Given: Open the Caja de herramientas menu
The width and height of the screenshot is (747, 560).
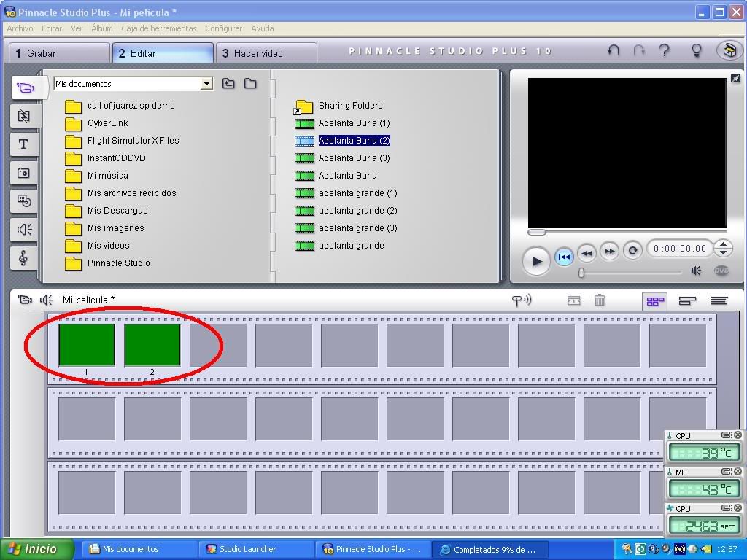Looking at the screenshot, I should (158, 28).
